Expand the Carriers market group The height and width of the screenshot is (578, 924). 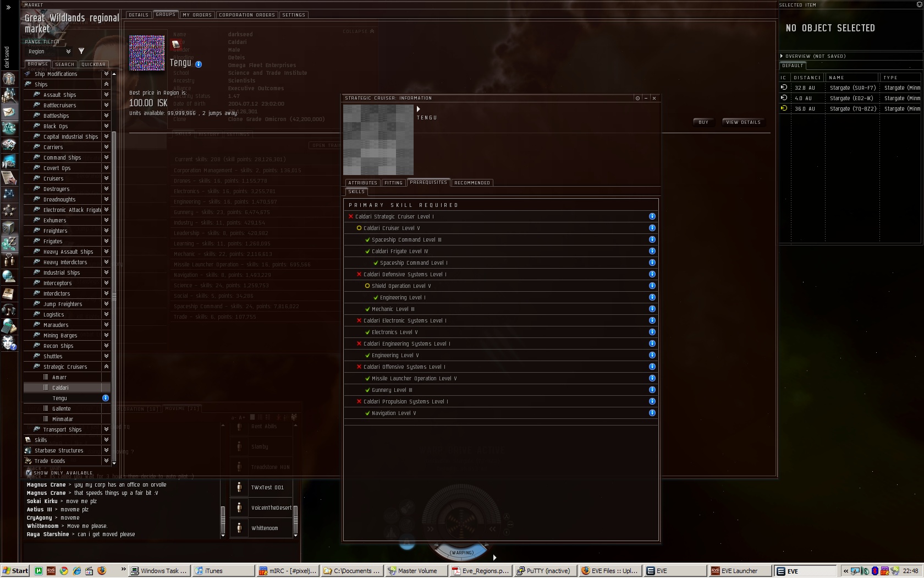click(106, 147)
